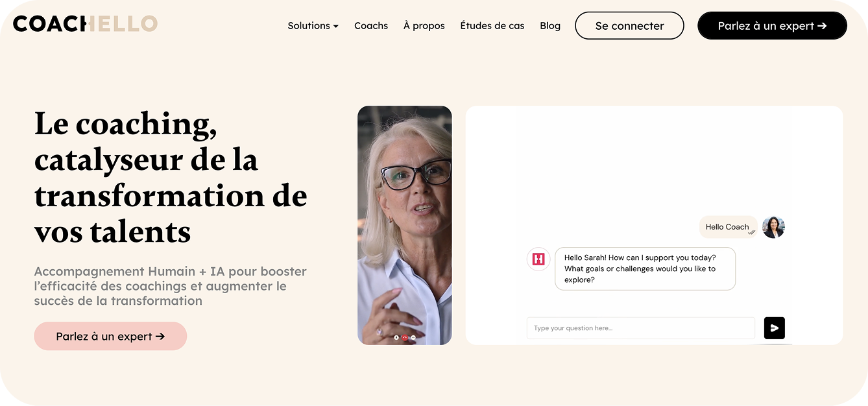
Task: Open the À propos page
Action: (424, 26)
